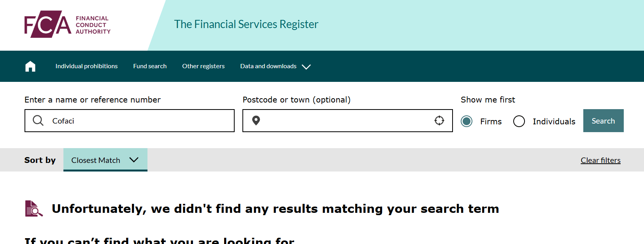Open the Closest Match sort dropdown
The width and height of the screenshot is (644, 244).
(x=105, y=160)
